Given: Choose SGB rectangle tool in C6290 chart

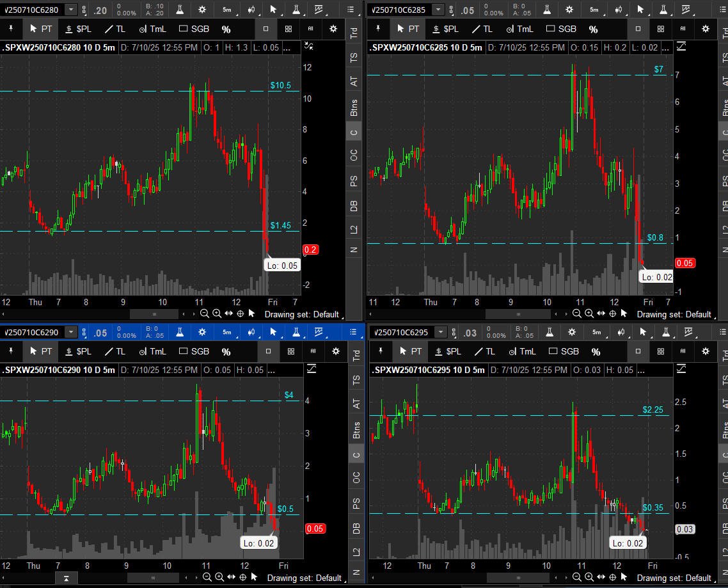Looking at the screenshot, I should coord(194,351).
